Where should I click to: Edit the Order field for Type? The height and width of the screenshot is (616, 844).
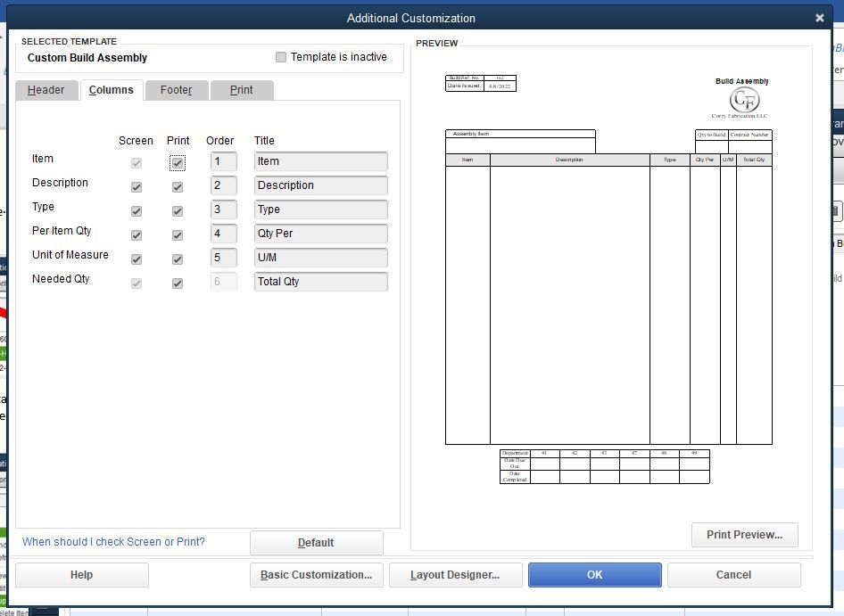223,210
